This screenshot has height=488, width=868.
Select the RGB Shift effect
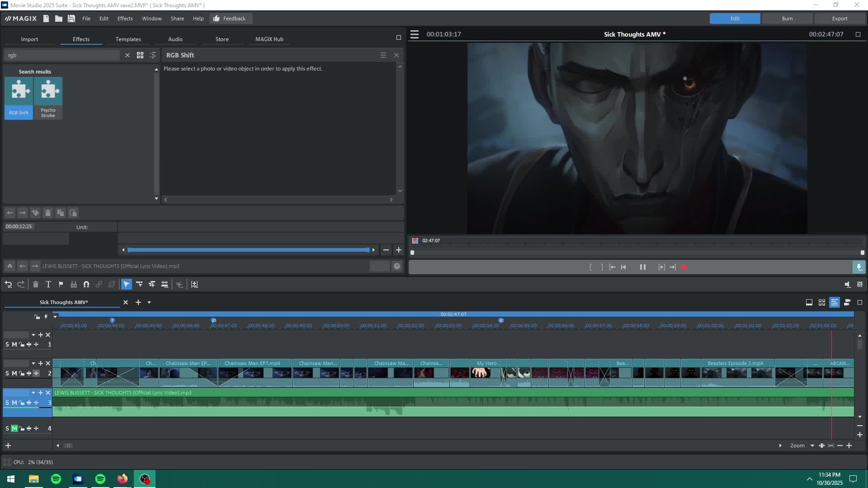pyautogui.click(x=19, y=98)
